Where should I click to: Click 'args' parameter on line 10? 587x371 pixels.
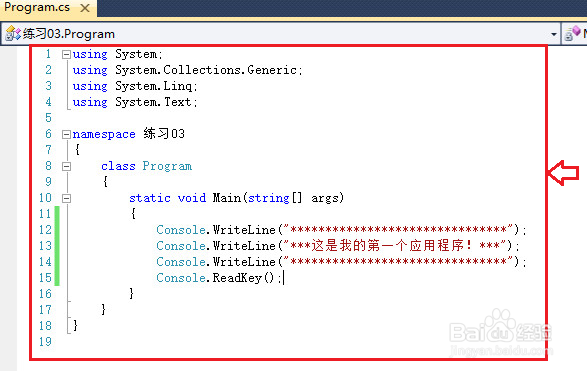[x=325, y=198]
